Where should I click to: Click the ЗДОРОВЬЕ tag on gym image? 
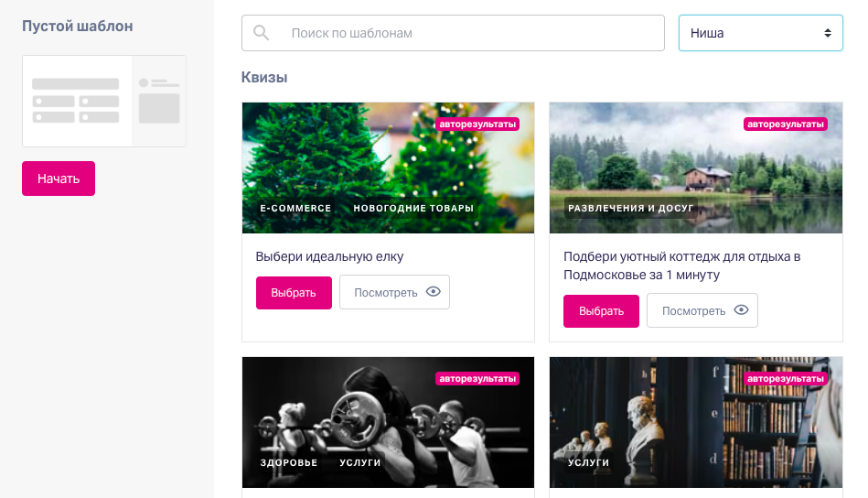tap(289, 462)
